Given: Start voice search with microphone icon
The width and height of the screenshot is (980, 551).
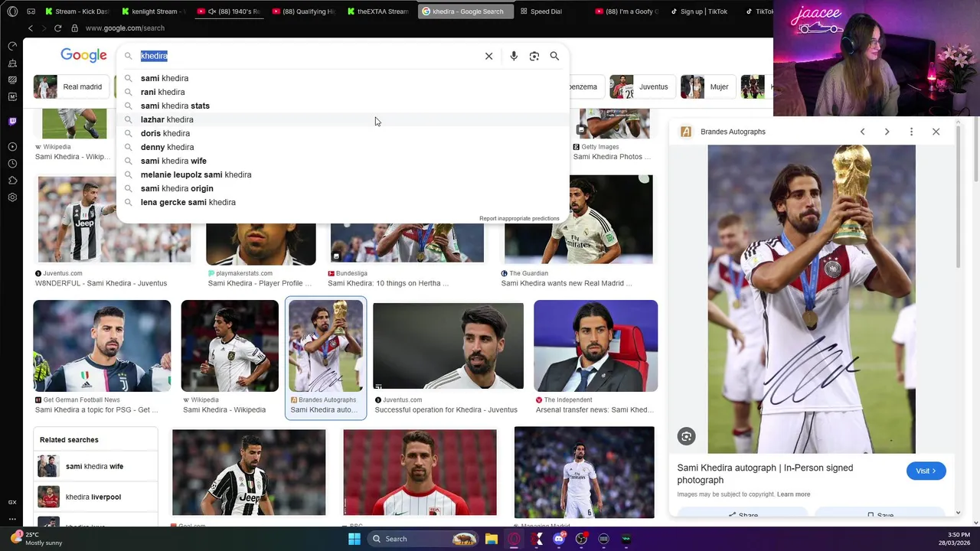Looking at the screenshot, I should pos(514,56).
